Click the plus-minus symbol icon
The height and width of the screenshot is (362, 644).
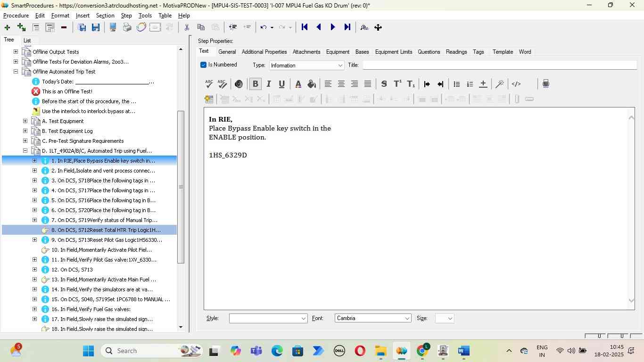point(483,84)
